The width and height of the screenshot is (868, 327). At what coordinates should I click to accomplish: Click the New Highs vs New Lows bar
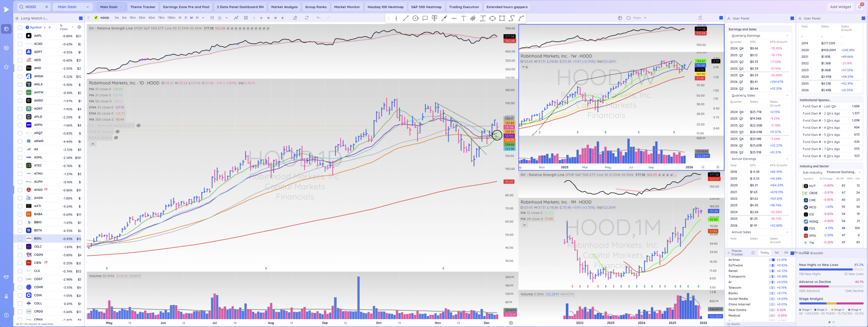[831, 269]
